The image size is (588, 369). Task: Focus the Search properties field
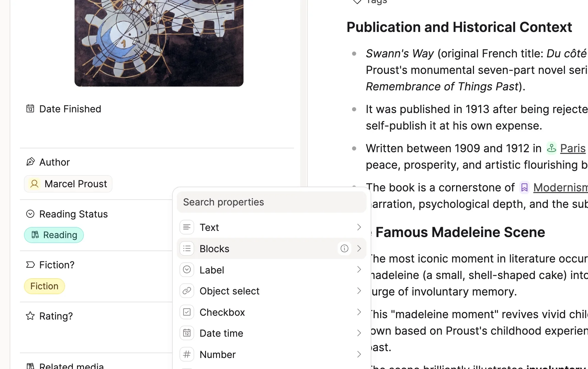[272, 202]
